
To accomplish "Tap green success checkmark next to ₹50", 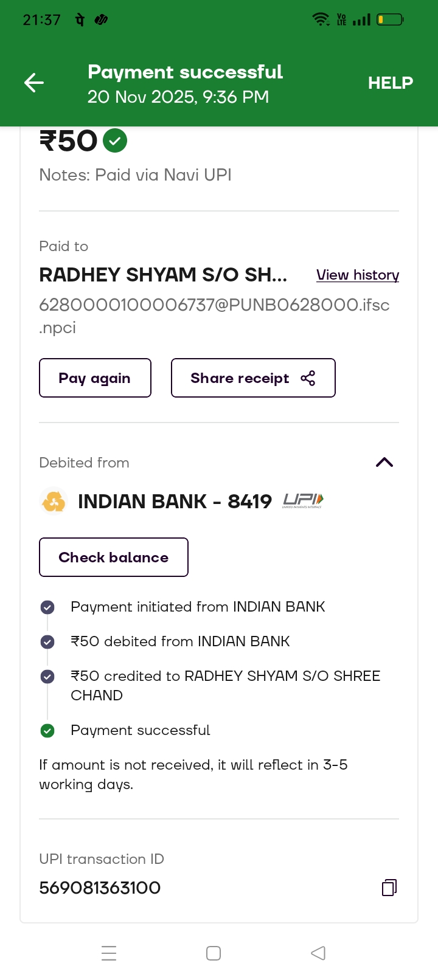I will point(115,141).
